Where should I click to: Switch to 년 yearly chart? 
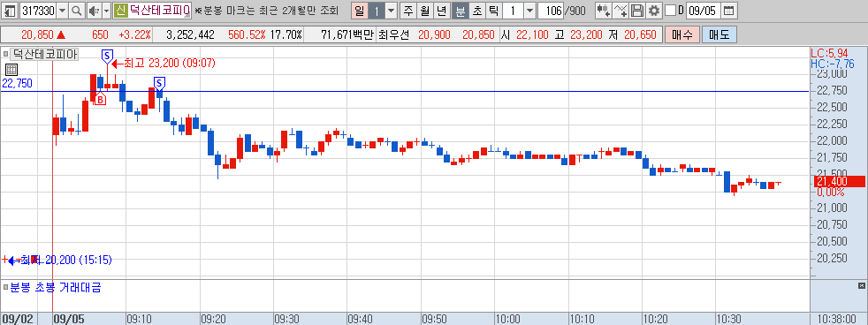click(x=441, y=11)
